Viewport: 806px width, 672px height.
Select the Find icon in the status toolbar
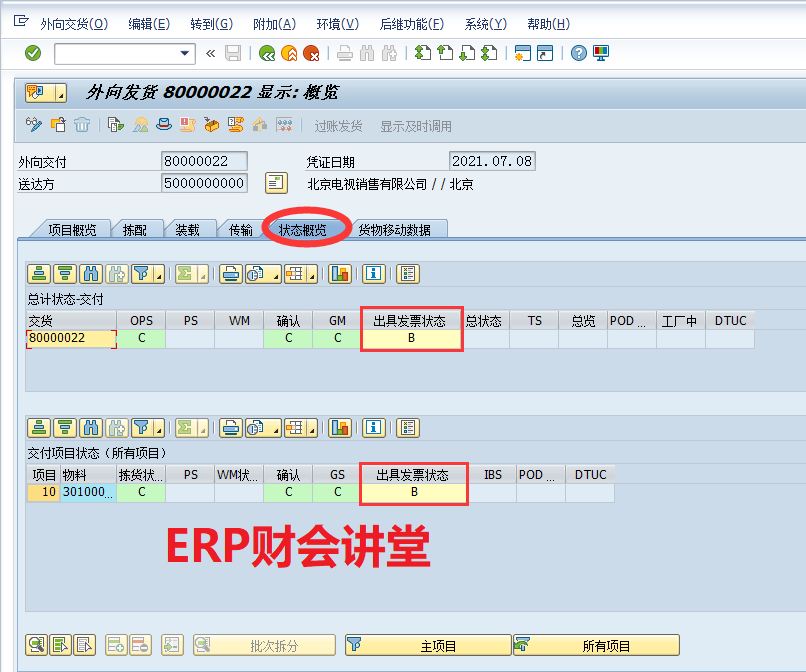91,273
